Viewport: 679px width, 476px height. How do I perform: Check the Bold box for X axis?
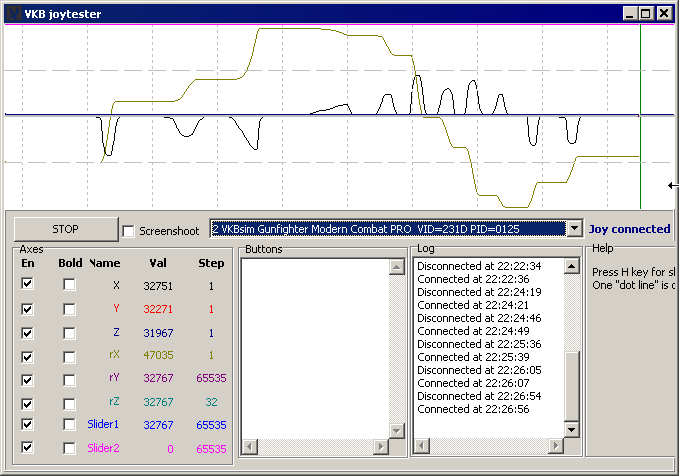pyautogui.click(x=69, y=285)
